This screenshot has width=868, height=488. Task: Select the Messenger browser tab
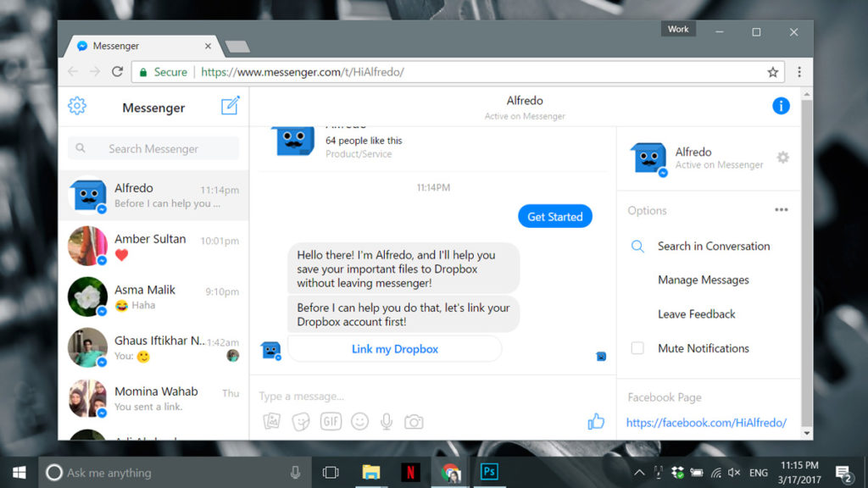pos(142,46)
